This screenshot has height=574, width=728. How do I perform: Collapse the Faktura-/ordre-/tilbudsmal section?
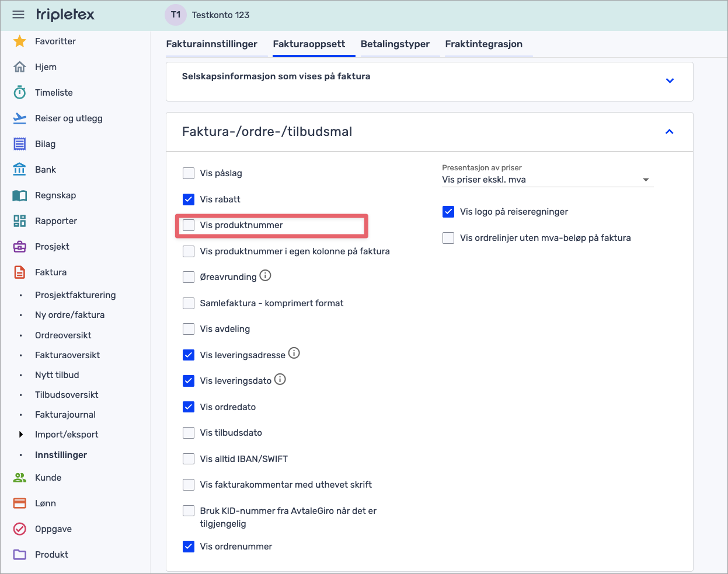coord(669,132)
